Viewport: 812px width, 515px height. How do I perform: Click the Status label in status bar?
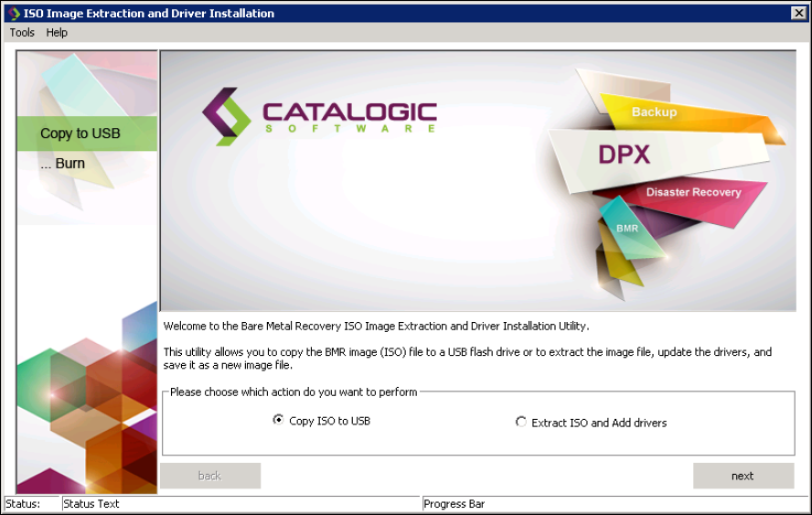[x=23, y=504]
